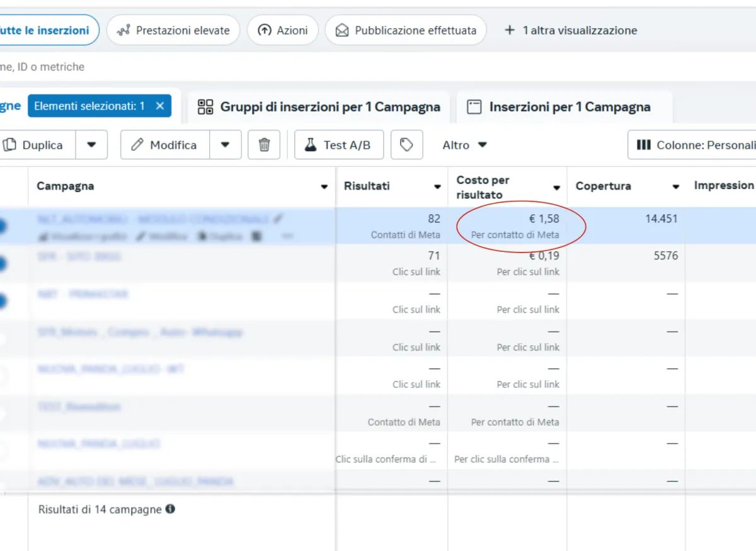Click the info icon beside Risultati di 14 campagne

pyautogui.click(x=170, y=509)
